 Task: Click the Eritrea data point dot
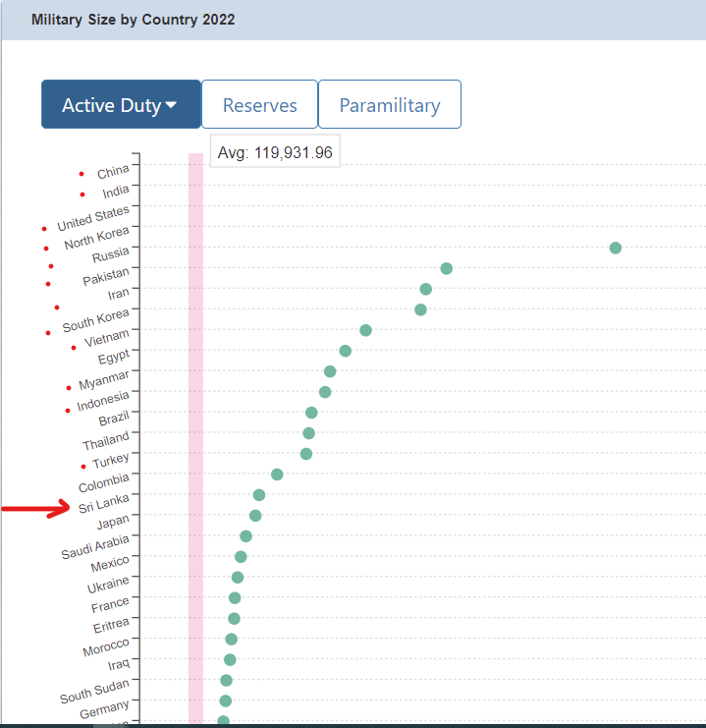coord(234,618)
